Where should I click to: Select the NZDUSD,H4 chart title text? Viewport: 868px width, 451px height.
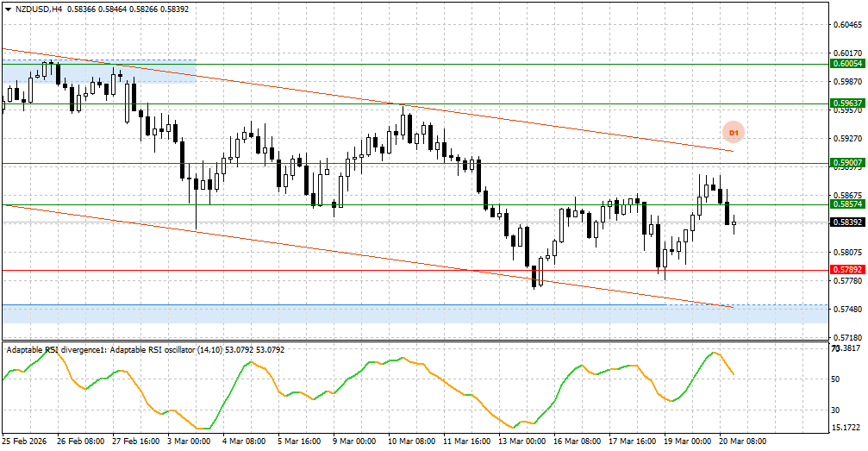(39, 9)
